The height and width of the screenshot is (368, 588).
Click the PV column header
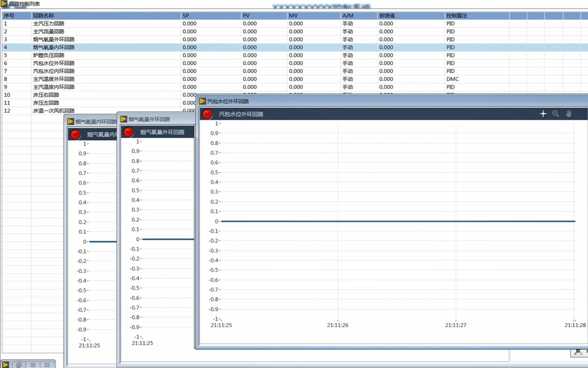coord(264,16)
